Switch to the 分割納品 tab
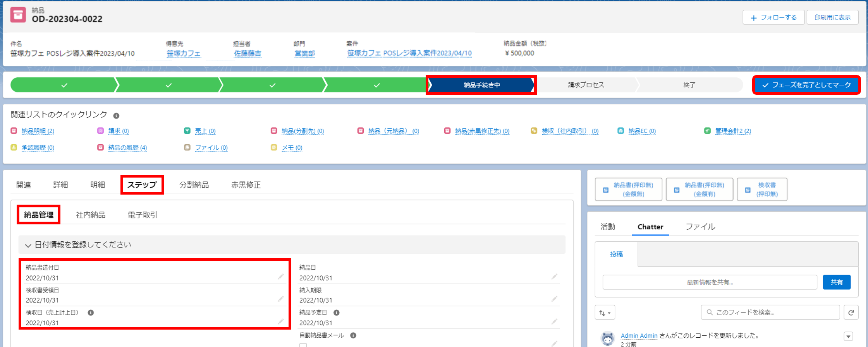 (194, 185)
